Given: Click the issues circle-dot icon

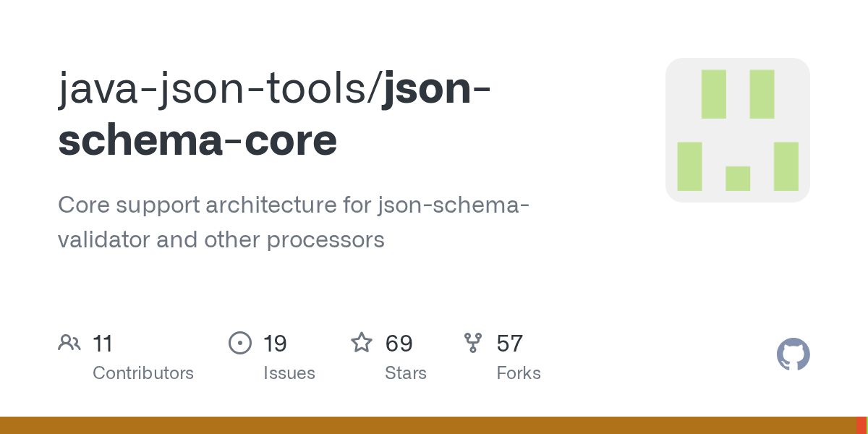Looking at the screenshot, I should 240,343.
